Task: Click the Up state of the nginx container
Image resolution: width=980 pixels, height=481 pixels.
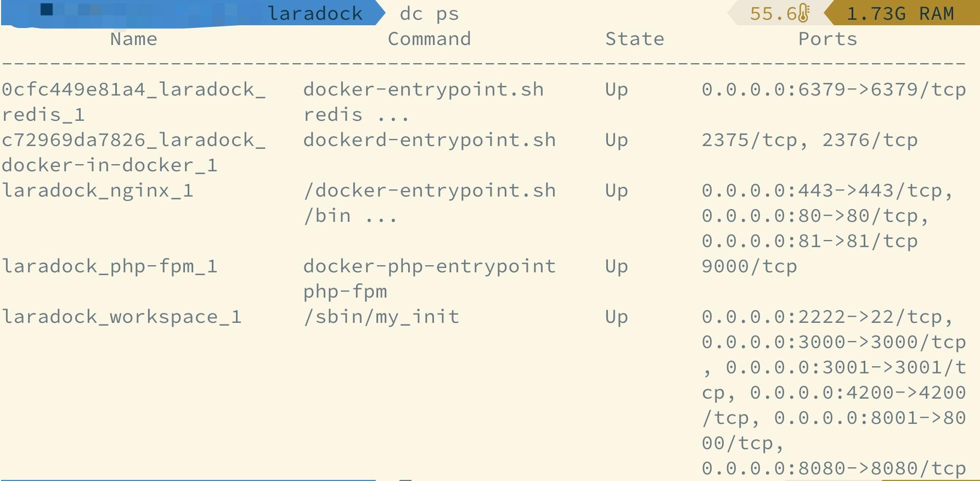Action: 616,191
